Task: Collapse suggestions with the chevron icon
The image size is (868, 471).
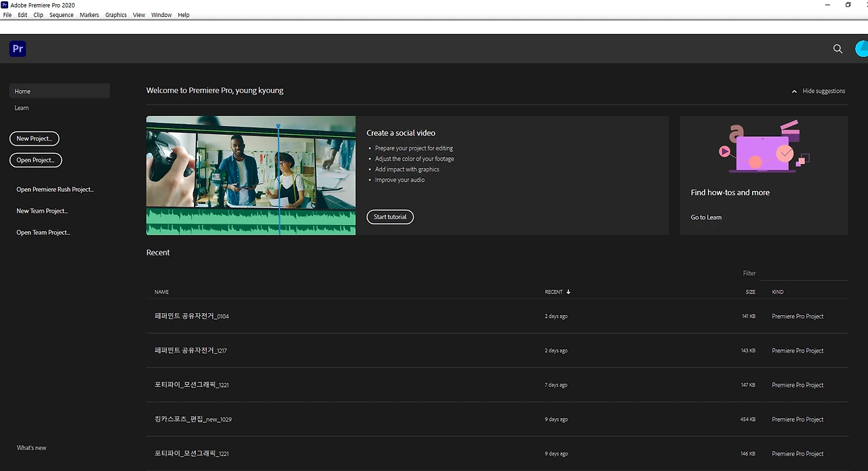Action: (794, 91)
